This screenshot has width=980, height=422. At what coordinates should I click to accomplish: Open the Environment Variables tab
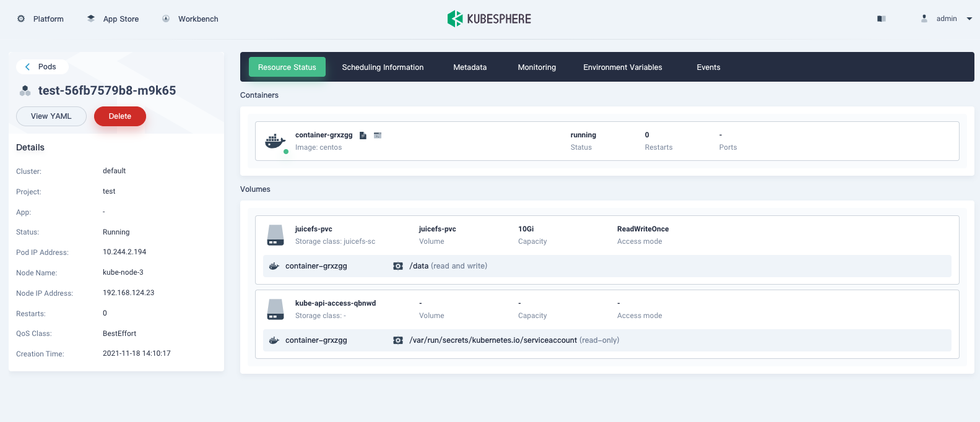tap(623, 67)
